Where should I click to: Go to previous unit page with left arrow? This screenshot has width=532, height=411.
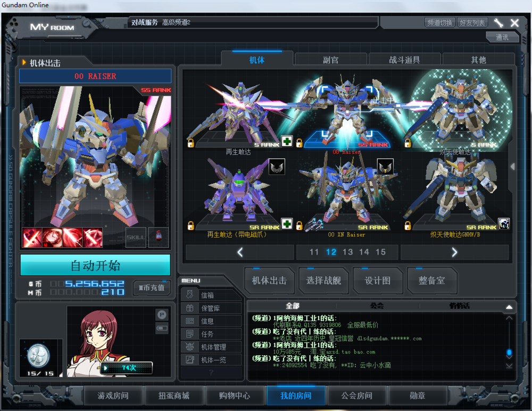pyautogui.click(x=240, y=252)
